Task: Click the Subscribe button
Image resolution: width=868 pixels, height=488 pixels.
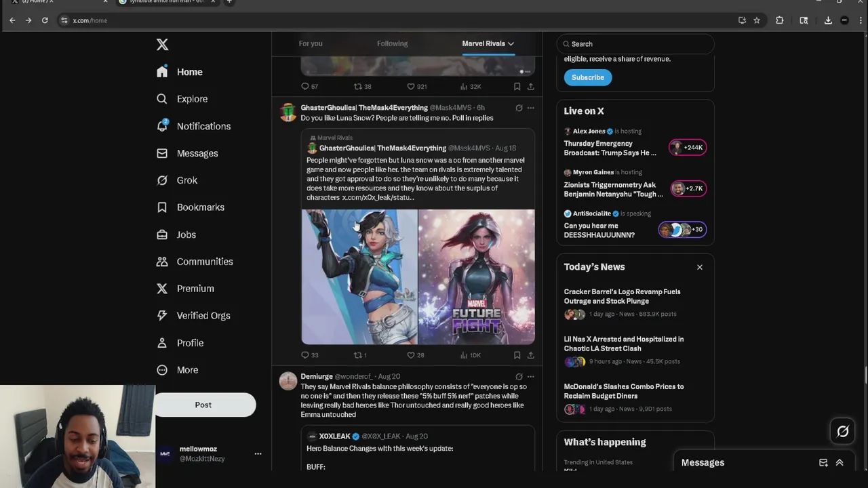Action: 588,77
